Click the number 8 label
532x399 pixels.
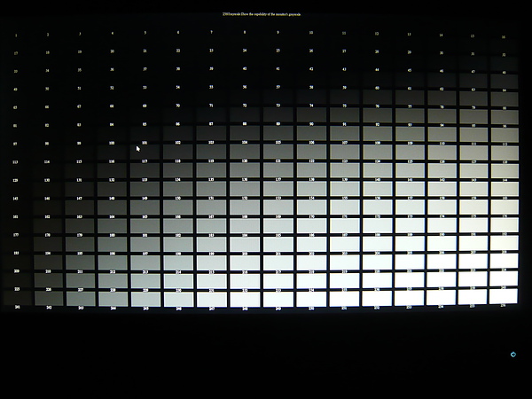tap(245, 33)
